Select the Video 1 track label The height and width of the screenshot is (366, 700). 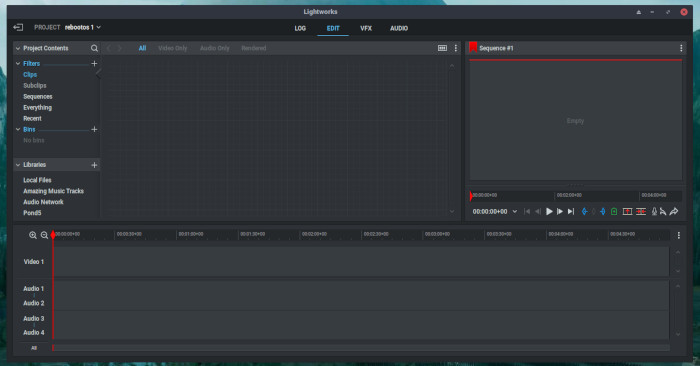tap(34, 262)
